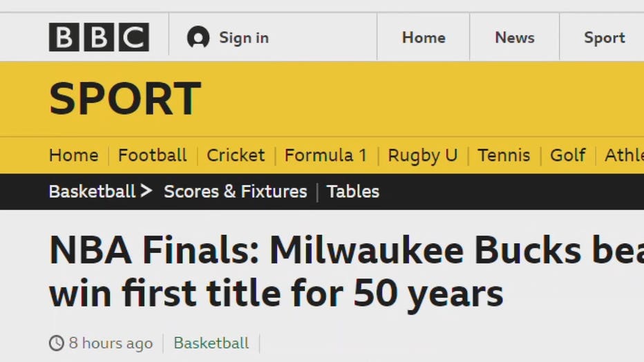Go to Home in top BBC navigation

pyautogui.click(x=424, y=38)
